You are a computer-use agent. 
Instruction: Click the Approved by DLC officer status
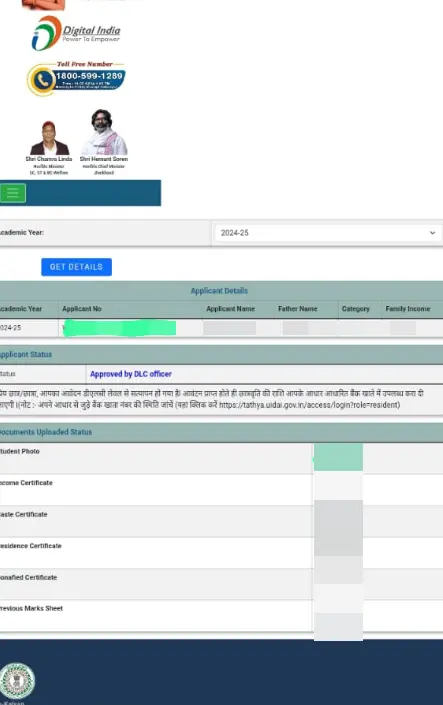(x=131, y=374)
